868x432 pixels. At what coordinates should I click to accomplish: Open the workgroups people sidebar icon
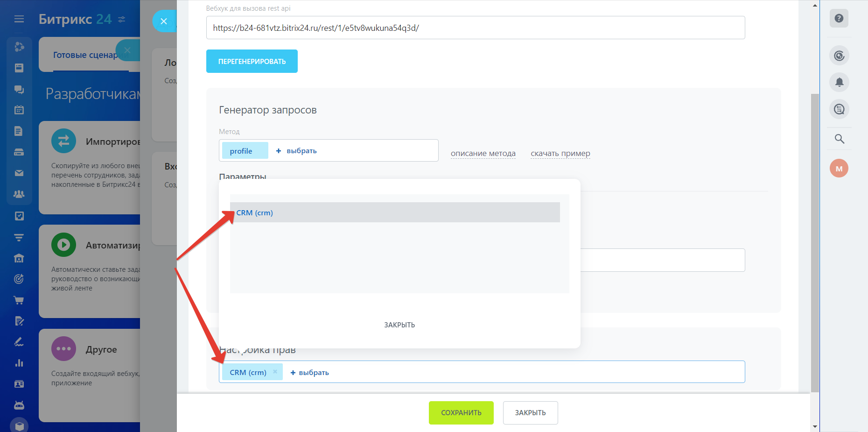coord(19,194)
